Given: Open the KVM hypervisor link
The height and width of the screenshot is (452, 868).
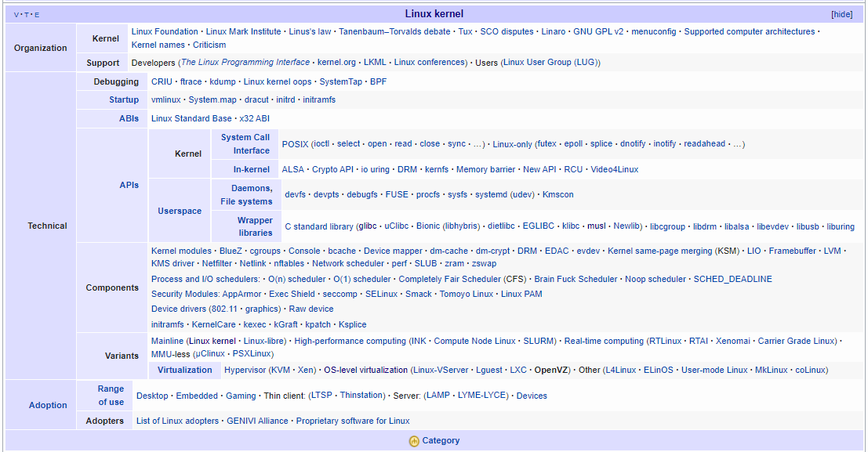Looking at the screenshot, I should tap(281, 370).
